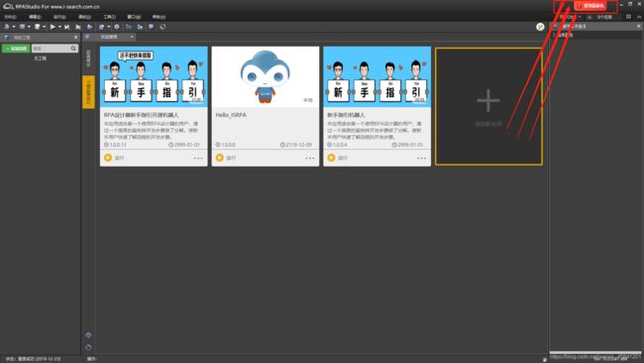This screenshot has height=363, width=644.
Task: Select the upper grey vertical side tab
Action: coord(88,59)
